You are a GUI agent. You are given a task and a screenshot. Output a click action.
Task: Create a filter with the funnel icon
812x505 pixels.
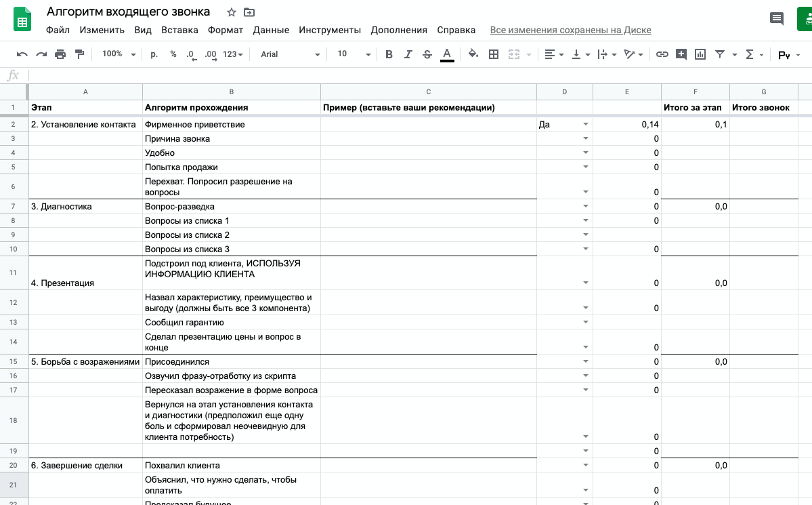[x=720, y=54]
